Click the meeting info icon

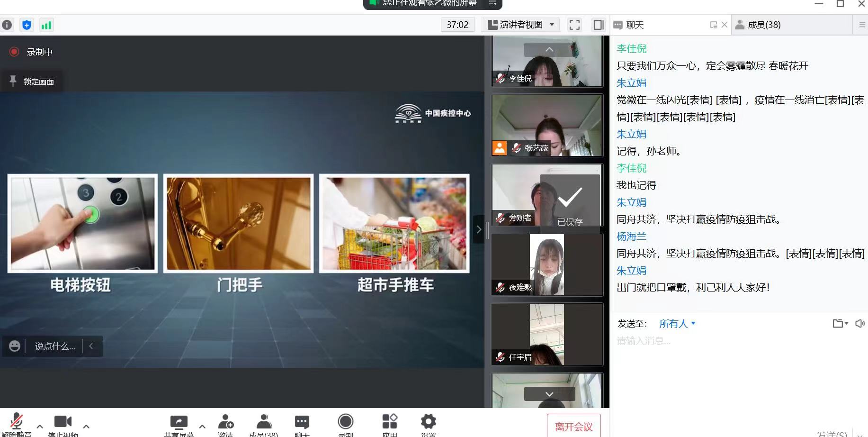7,25
